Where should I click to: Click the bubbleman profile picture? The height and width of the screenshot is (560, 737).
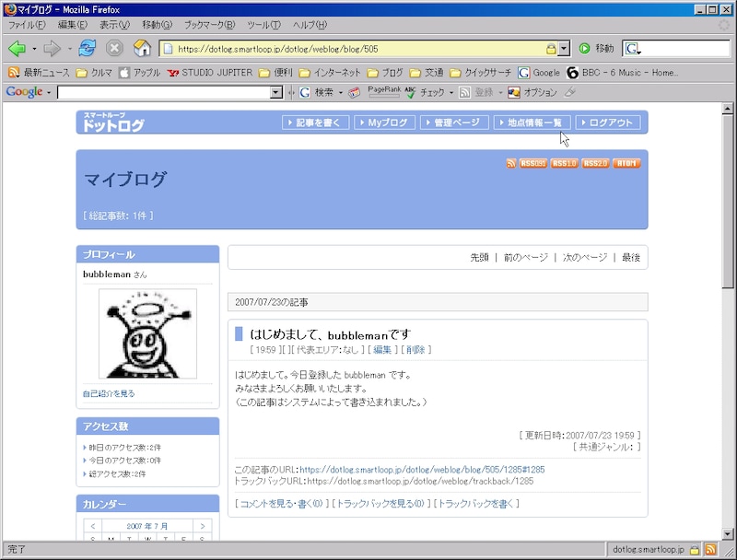point(147,333)
